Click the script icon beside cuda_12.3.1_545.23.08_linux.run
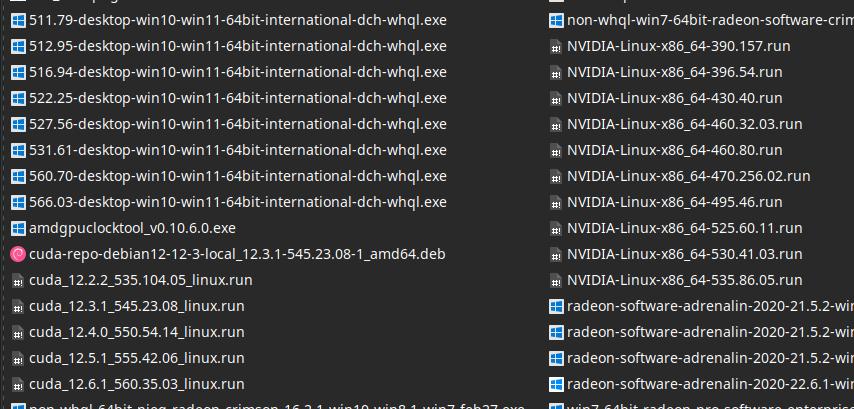The width and height of the screenshot is (854, 409). pos(18,307)
